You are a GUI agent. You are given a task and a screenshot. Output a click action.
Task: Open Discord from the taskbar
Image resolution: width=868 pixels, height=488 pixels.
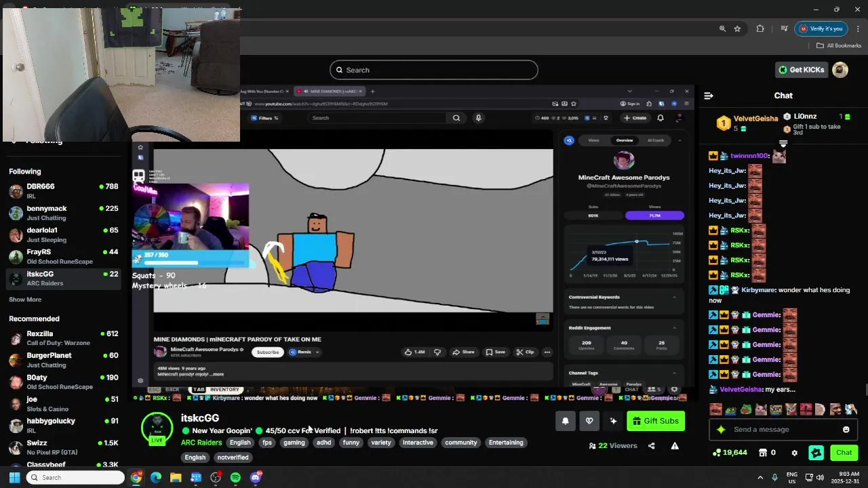click(256, 478)
